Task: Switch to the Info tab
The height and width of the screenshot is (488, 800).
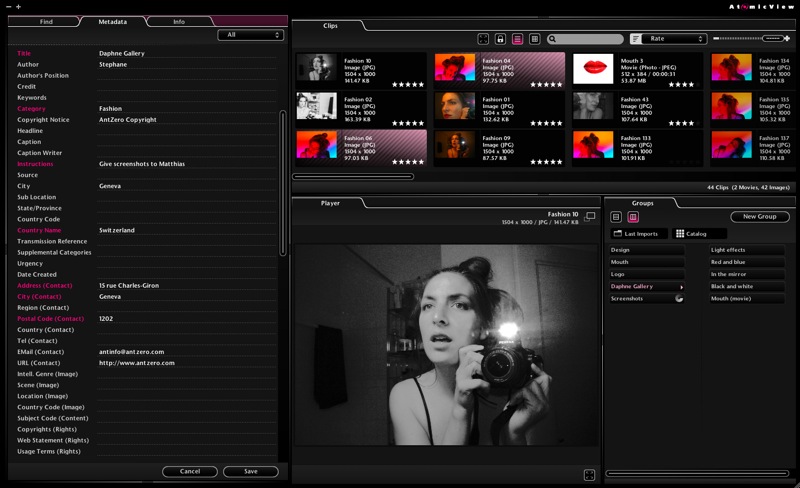Action: [179, 21]
